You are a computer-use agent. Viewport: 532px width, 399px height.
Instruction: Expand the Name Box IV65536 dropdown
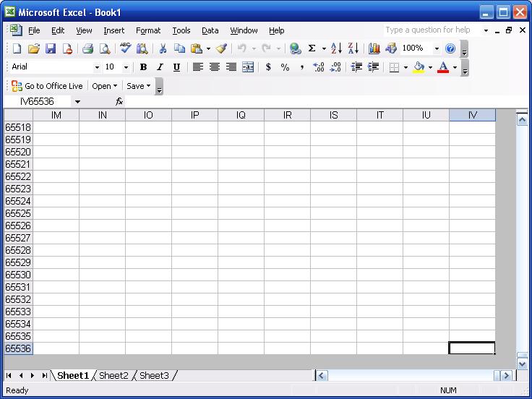[x=77, y=101]
